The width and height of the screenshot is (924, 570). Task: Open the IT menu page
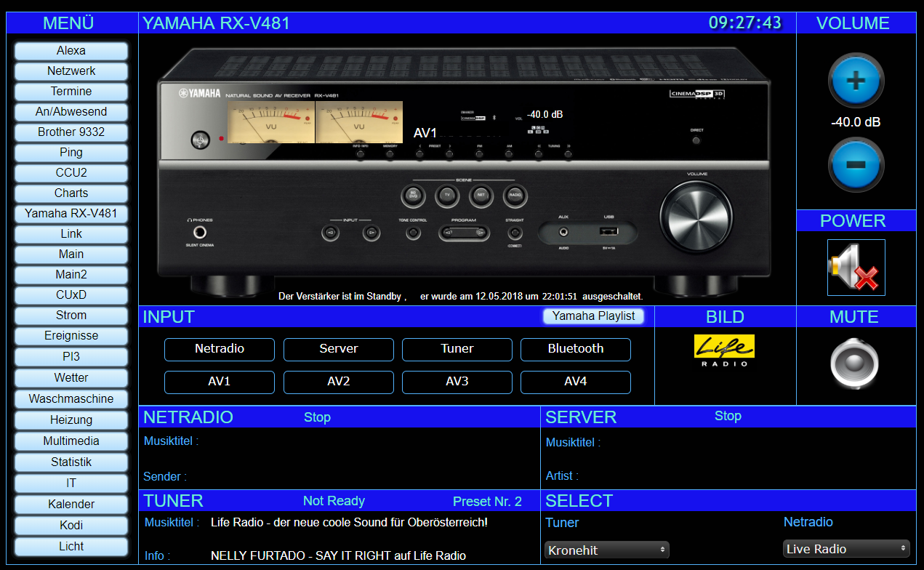point(71,483)
